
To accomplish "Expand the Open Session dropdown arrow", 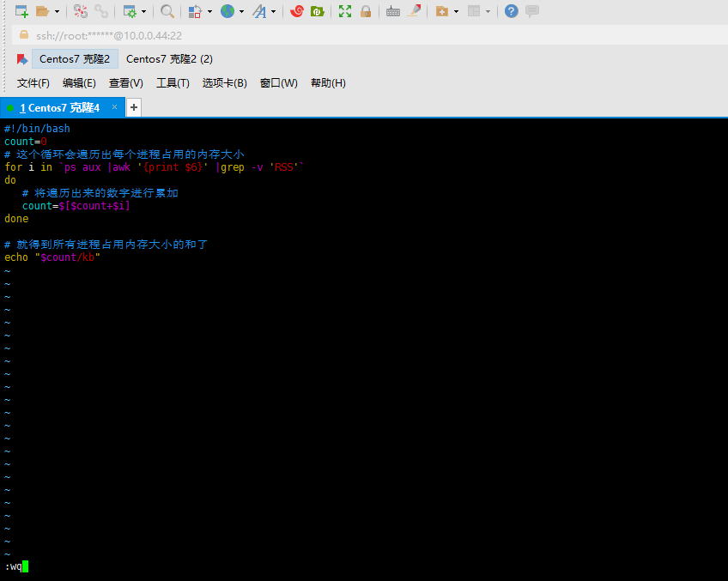I will coord(58,11).
